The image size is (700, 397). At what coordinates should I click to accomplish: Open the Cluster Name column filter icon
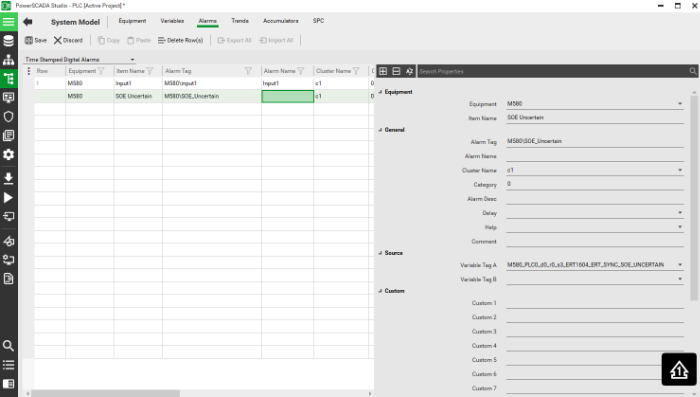point(356,71)
